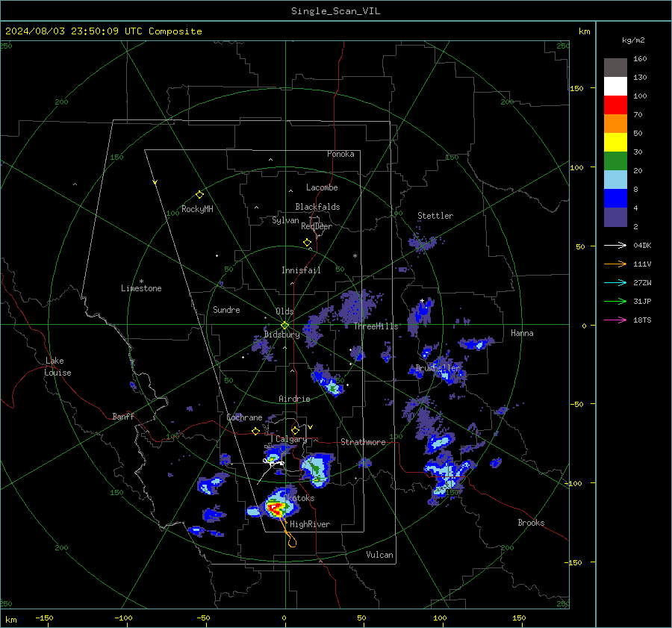Click the kg/m2 units label

633,40
